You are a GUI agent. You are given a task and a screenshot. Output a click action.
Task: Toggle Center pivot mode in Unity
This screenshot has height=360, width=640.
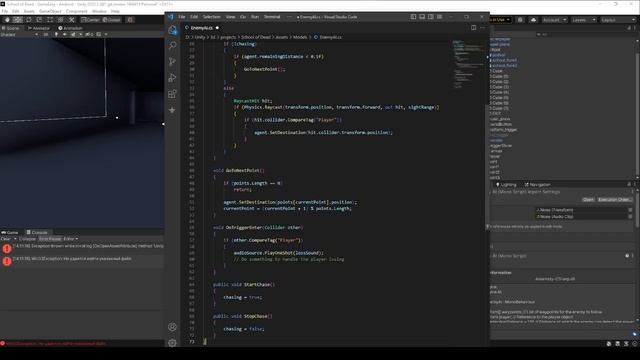click(x=90, y=20)
